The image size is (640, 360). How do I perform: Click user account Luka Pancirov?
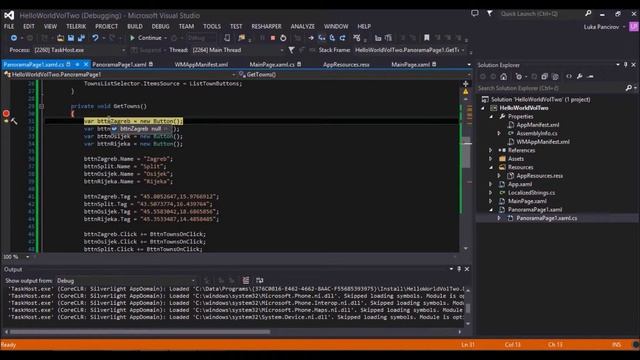coord(601,27)
